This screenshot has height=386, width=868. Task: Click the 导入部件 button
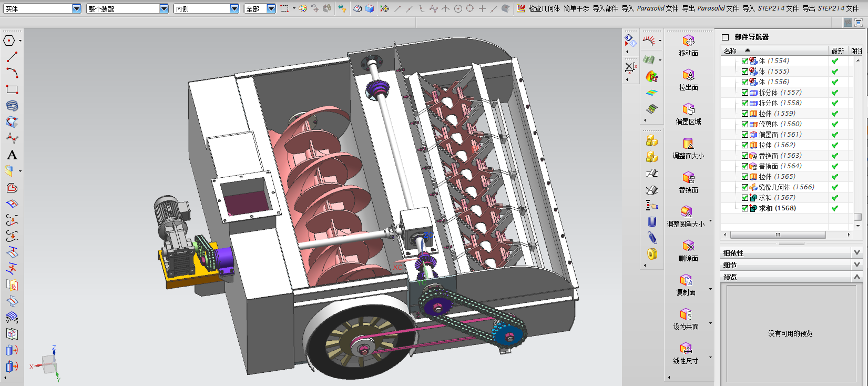coord(605,8)
